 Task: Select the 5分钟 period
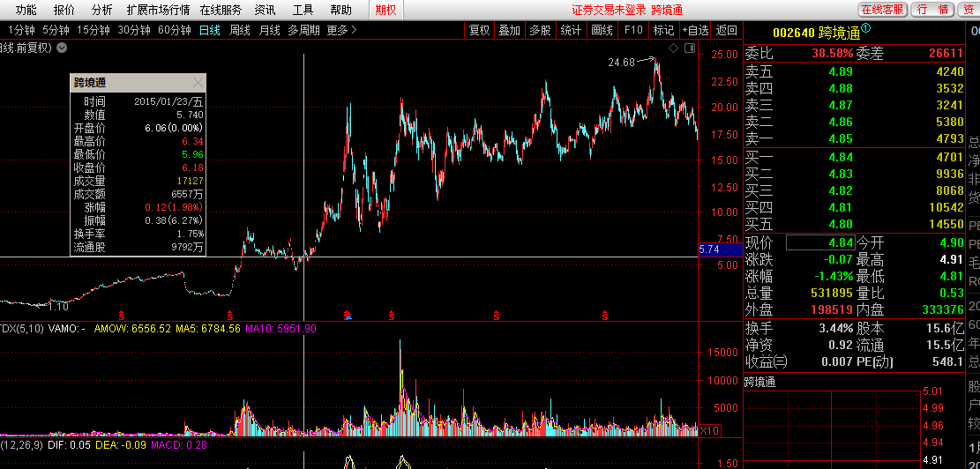click(56, 30)
